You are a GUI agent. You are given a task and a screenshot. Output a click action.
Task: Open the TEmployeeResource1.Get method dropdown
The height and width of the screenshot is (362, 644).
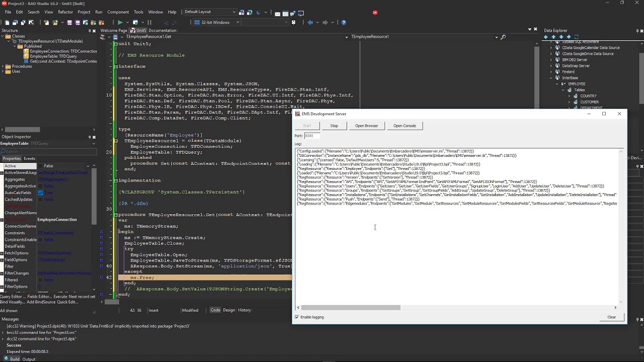(x=346, y=37)
